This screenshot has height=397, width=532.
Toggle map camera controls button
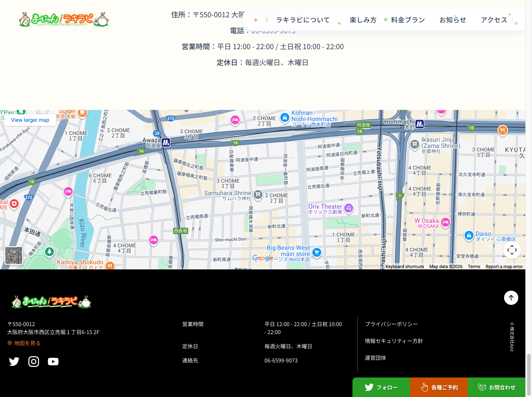(512, 250)
